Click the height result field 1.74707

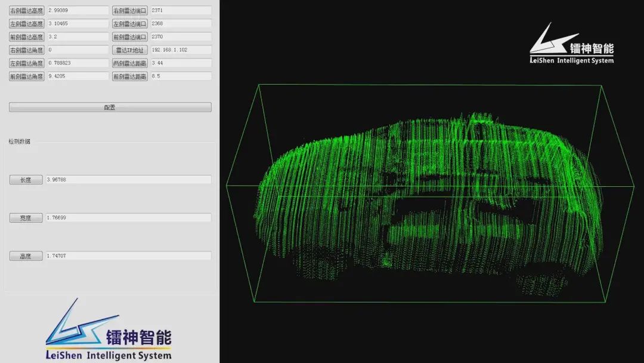coord(128,256)
